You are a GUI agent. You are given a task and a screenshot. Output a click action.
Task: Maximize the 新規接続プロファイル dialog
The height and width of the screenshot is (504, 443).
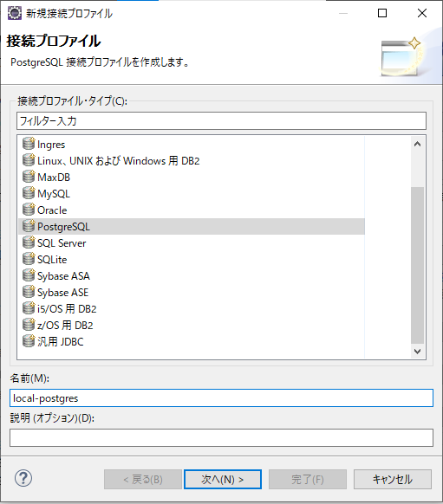pos(382,13)
